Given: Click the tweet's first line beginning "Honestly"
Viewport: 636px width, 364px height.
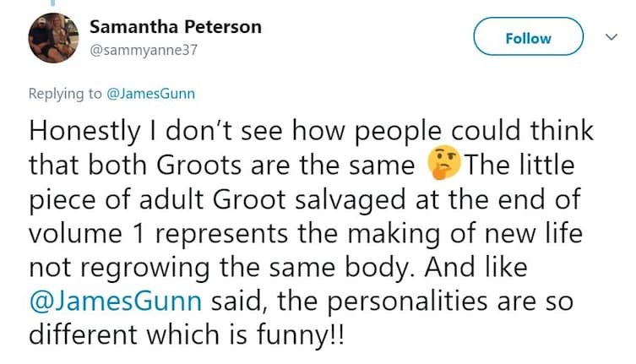Looking at the screenshot, I should [311, 132].
